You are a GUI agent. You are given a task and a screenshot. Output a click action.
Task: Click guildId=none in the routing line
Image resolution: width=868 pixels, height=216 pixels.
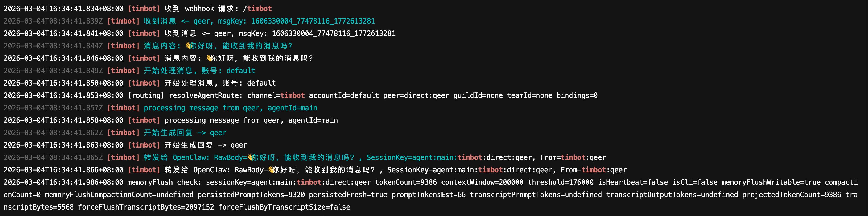(478, 96)
